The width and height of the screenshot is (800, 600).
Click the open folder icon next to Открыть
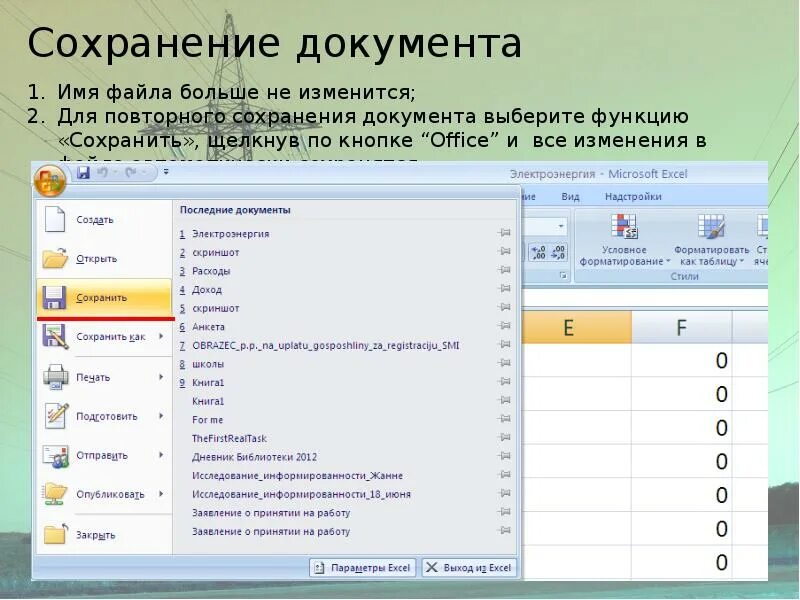tap(55, 258)
